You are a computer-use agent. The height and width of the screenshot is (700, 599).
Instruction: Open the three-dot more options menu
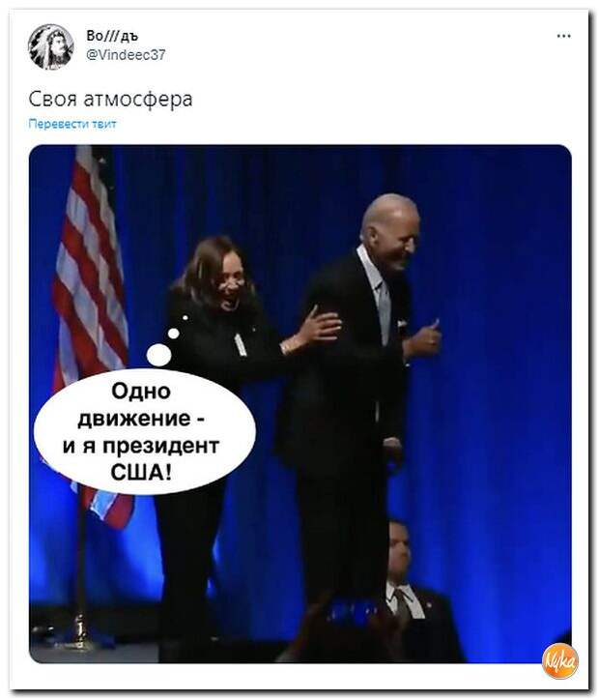coord(564,36)
